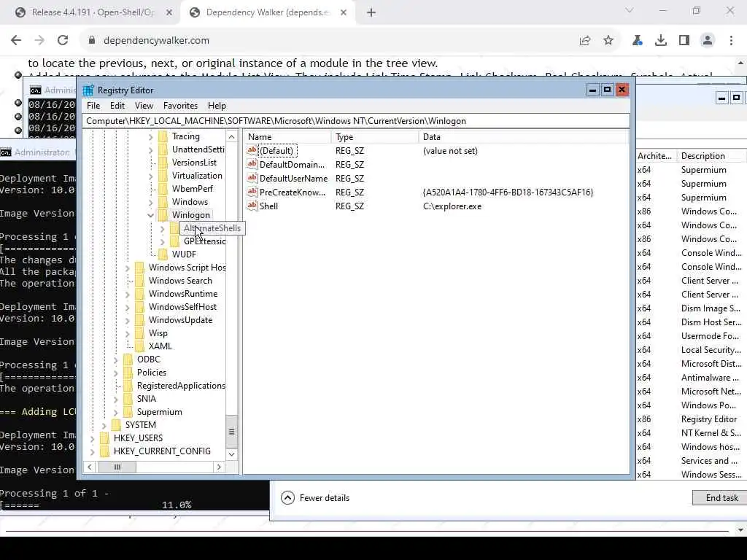
Task: Toggle the browser side panel icon
Action: tap(684, 41)
